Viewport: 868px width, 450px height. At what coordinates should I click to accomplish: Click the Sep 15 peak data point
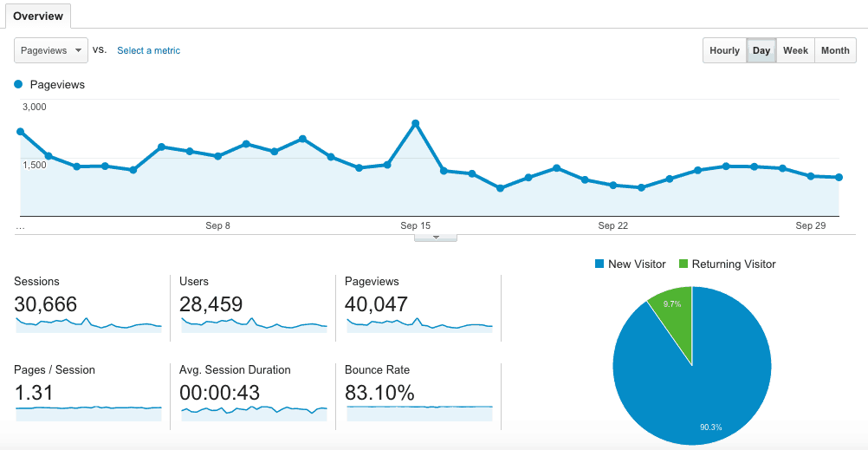tap(416, 123)
